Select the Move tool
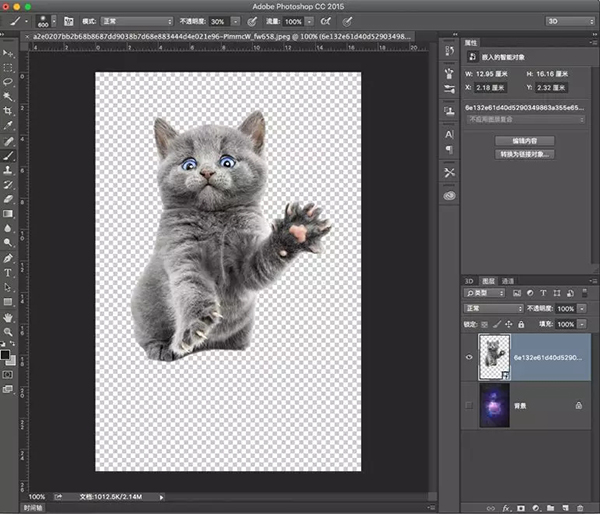 (8, 53)
